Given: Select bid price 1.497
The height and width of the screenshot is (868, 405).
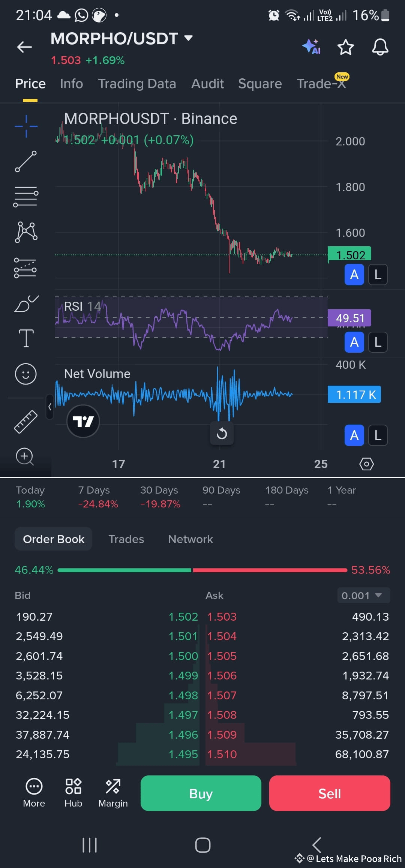Looking at the screenshot, I should point(183,715).
